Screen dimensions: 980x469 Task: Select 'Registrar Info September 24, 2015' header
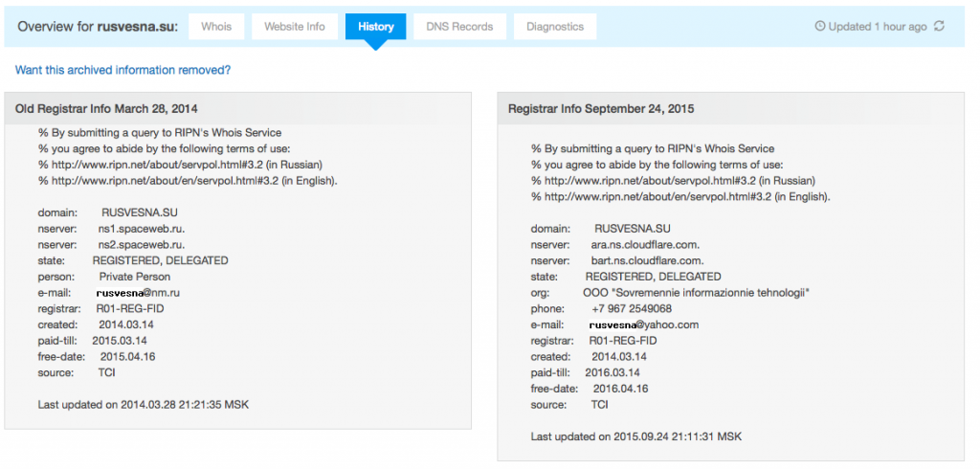[601, 109]
